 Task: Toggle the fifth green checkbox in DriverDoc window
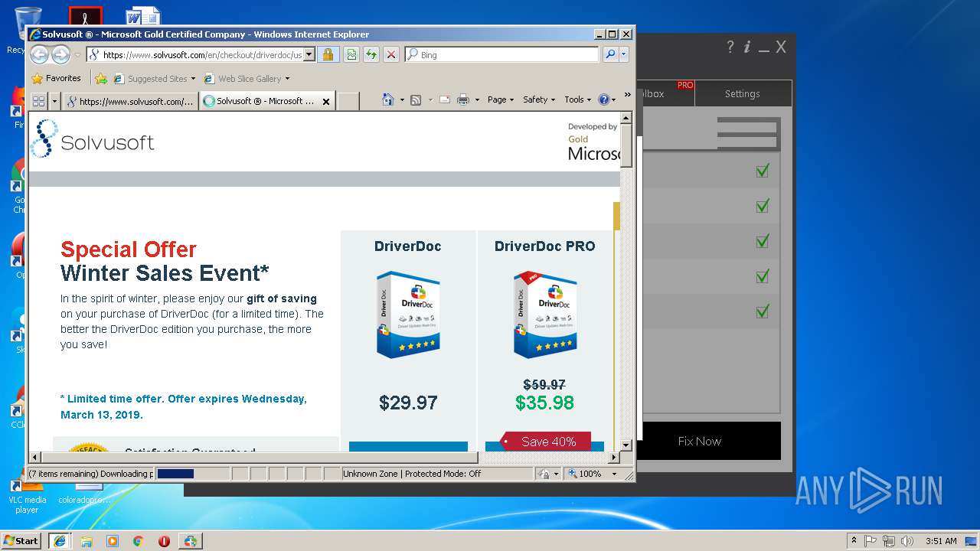click(762, 311)
